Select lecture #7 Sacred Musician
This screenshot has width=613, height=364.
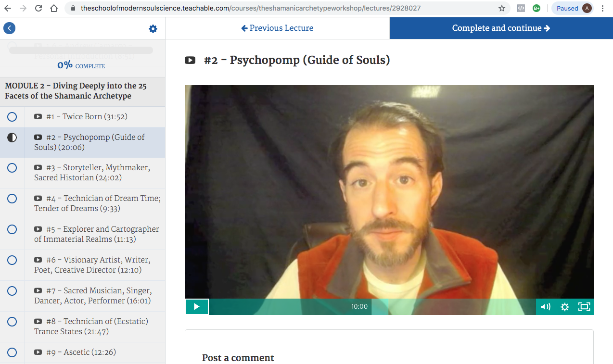(92, 296)
